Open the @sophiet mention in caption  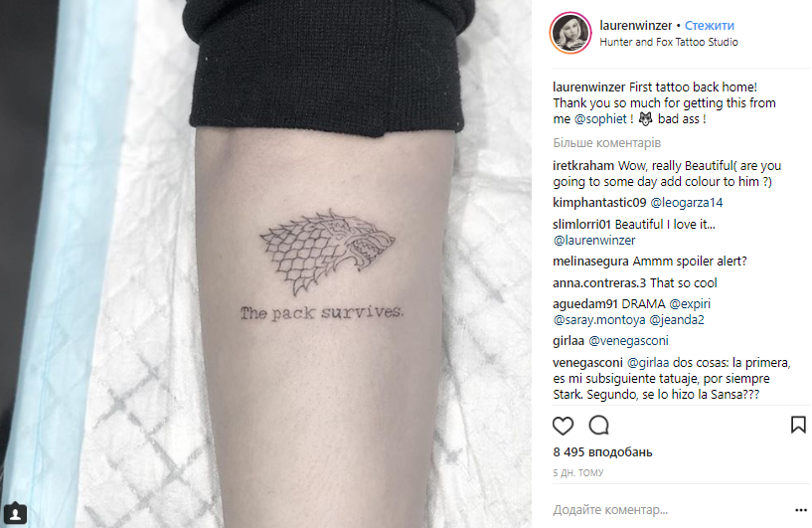point(600,119)
